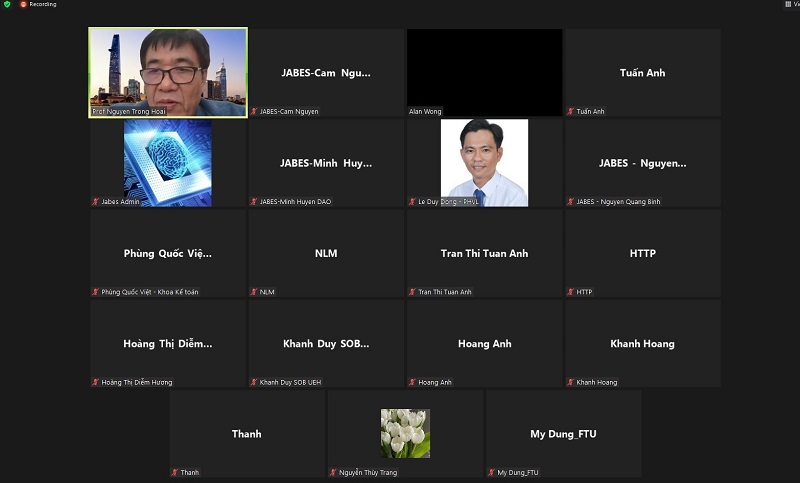Click muted mic icon next to NLM label
The height and width of the screenshot is (483, 800).
pos(254,292)
